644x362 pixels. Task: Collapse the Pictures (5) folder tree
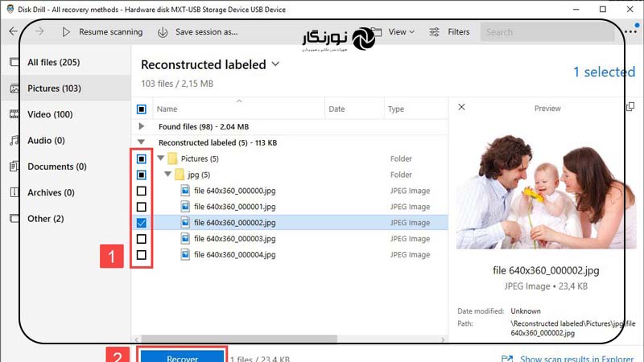[161, 158]
